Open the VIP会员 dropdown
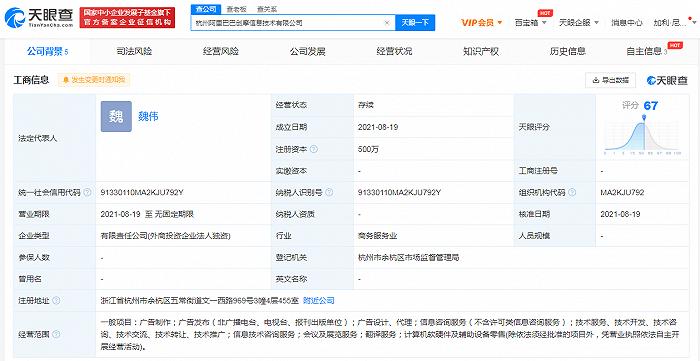The width and height of the screenshot is (700, 361). 482,23
